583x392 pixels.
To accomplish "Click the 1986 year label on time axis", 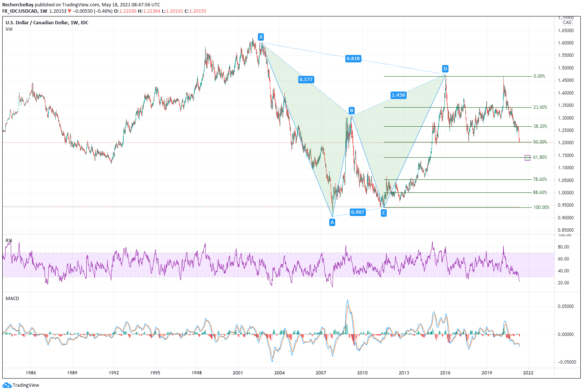I will click(31, 373).
